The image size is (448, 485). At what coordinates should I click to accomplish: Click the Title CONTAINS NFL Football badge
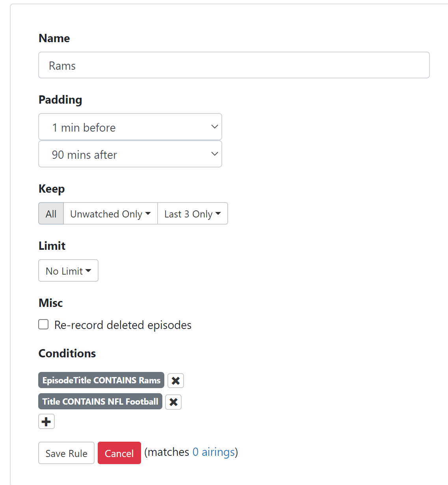[x=100, y=401]
